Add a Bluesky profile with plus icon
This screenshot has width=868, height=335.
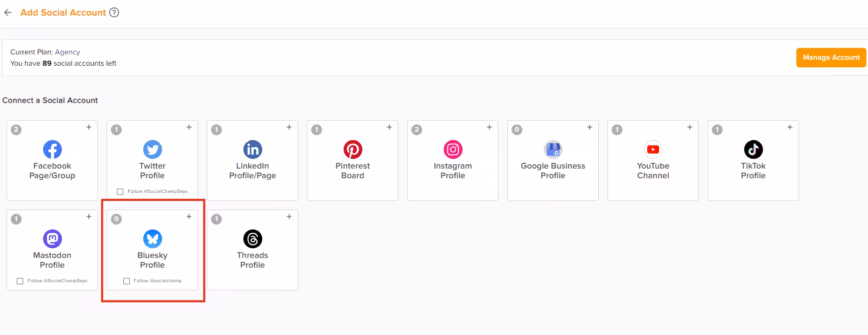[189, 217]
